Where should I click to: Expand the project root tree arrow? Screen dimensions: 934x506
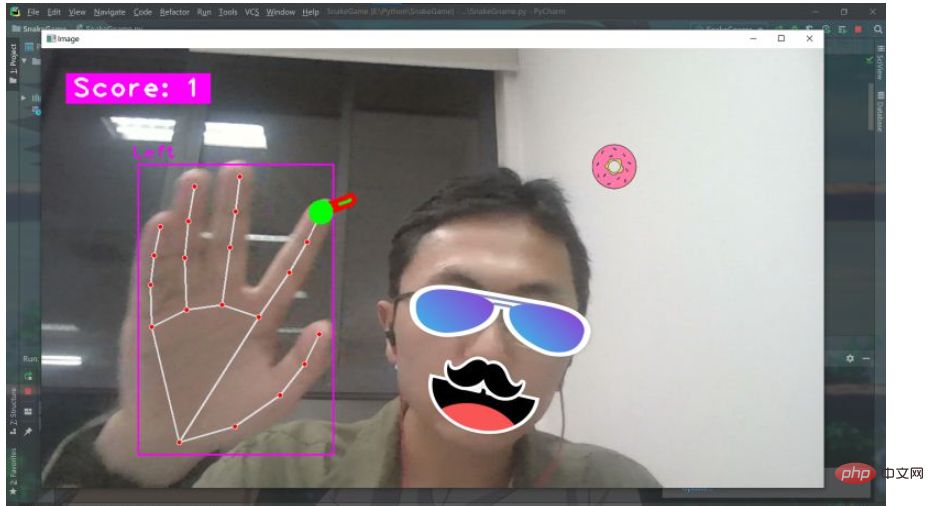(x=24, y=61)
